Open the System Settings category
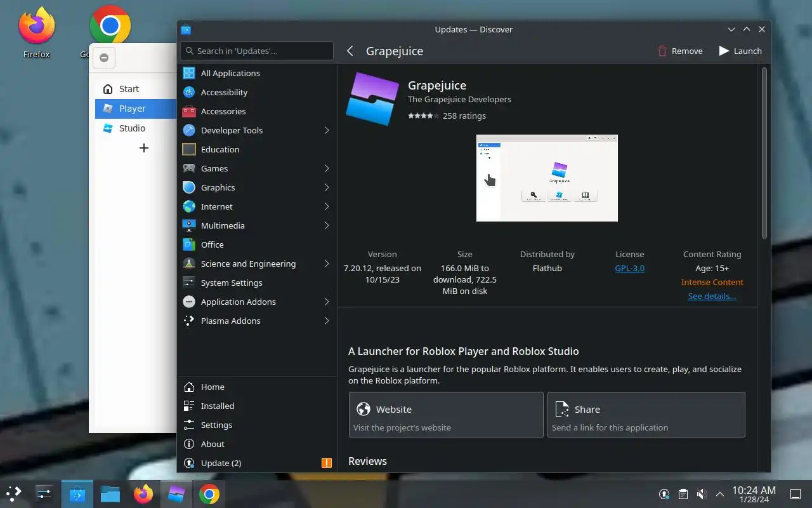Screen dimensions: 812x508 257,283
